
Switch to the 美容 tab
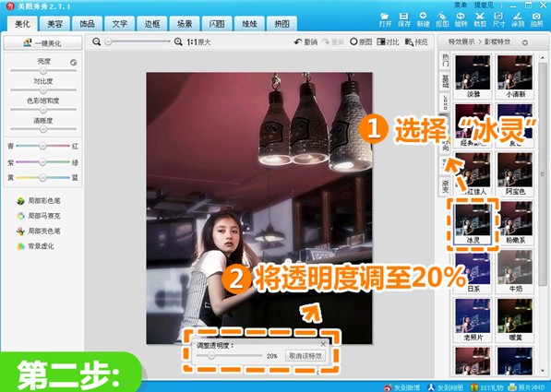click(x=54, y=24)
